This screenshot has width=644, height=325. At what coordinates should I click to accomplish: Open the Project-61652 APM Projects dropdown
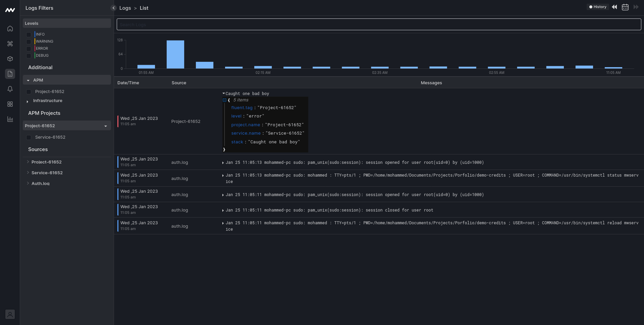coord(67,126)
